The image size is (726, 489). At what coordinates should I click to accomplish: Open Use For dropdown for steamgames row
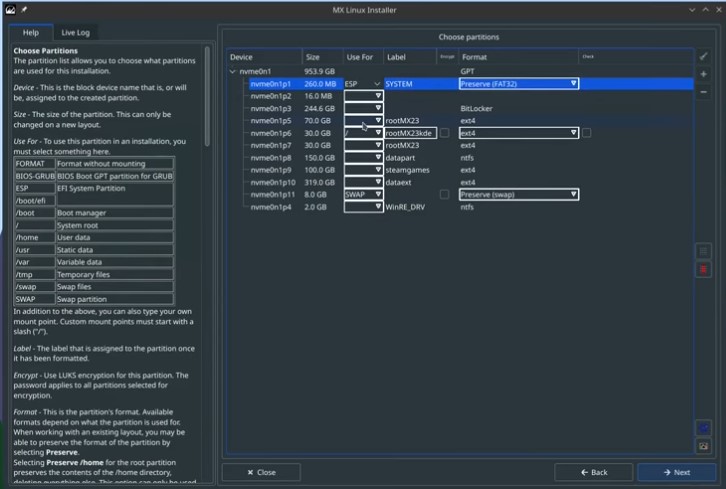click(363, 170)
